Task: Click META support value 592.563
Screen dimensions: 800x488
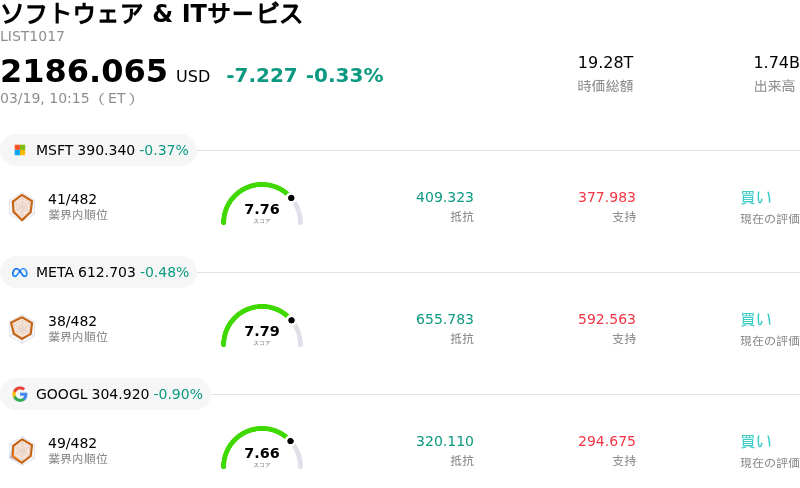Action: pyautogui.click(x=606, y=320)
